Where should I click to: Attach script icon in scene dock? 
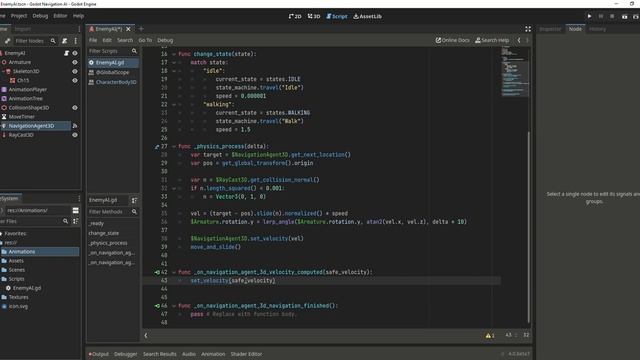[64, 41]
